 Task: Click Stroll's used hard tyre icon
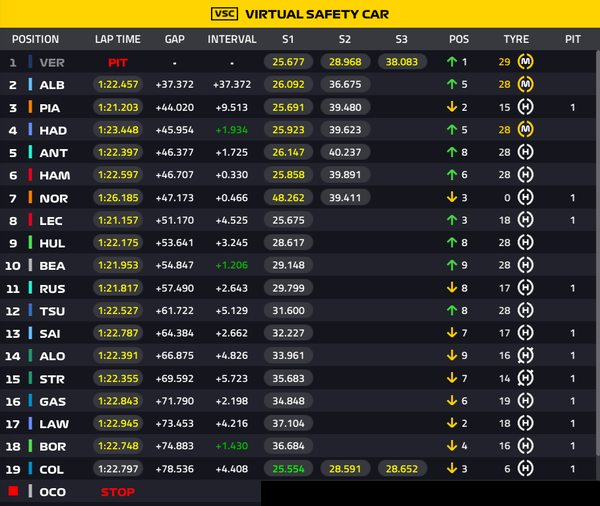[525, 378]
